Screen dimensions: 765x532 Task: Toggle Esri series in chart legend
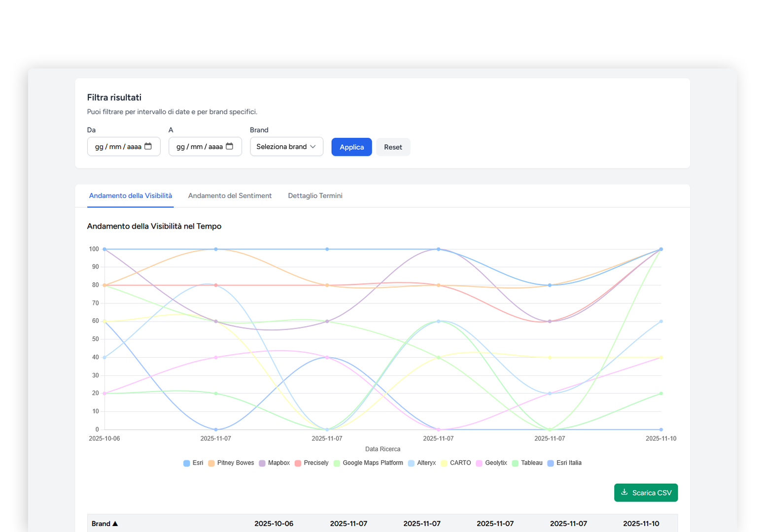click(x=193, y=463)
